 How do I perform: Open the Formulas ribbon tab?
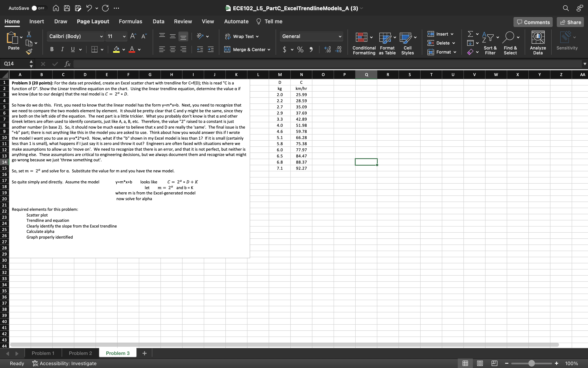coord(130,21)
